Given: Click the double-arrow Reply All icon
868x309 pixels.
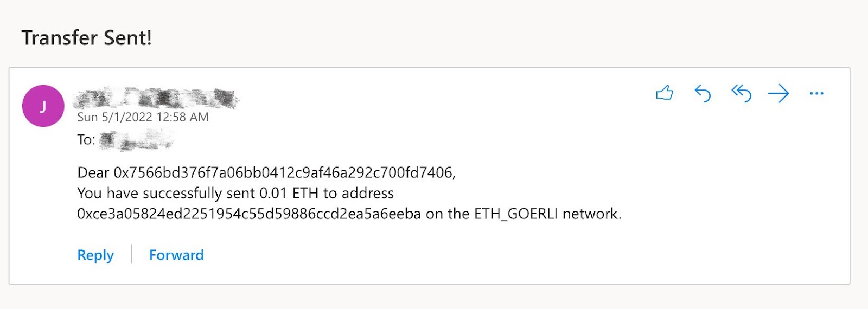Looking at the screenshot, I should click(741, 94).
